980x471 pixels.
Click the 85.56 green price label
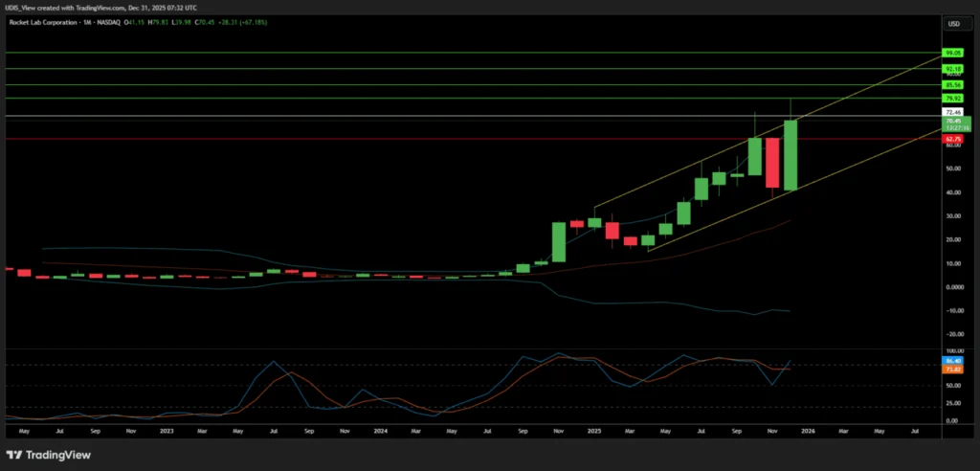pos(953,84)
